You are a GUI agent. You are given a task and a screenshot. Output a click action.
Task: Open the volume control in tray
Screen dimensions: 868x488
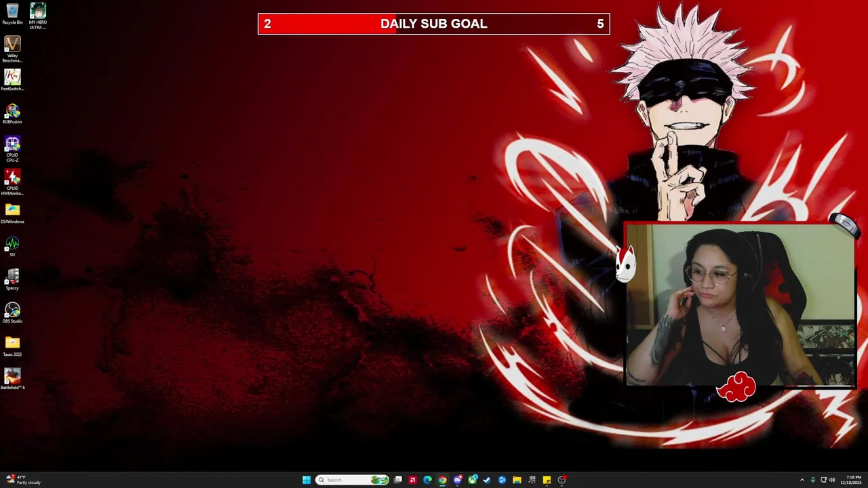click(832, 480)
